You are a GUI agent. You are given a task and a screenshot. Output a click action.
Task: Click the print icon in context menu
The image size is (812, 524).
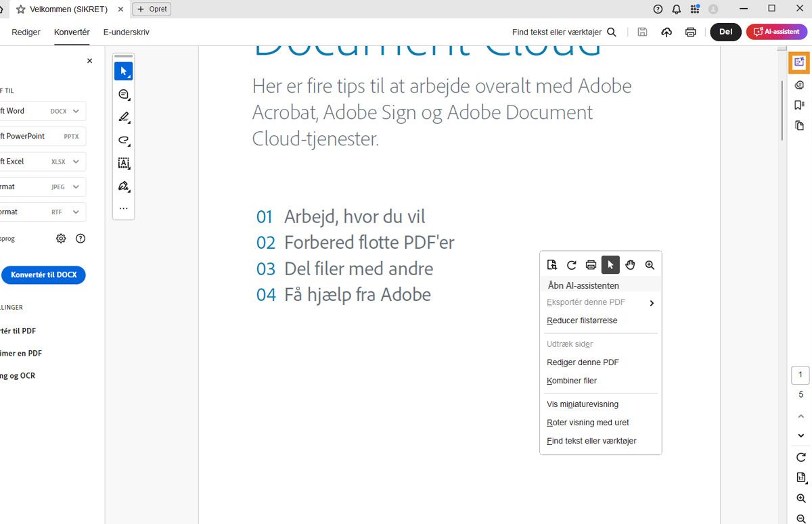tap(591, 264)
